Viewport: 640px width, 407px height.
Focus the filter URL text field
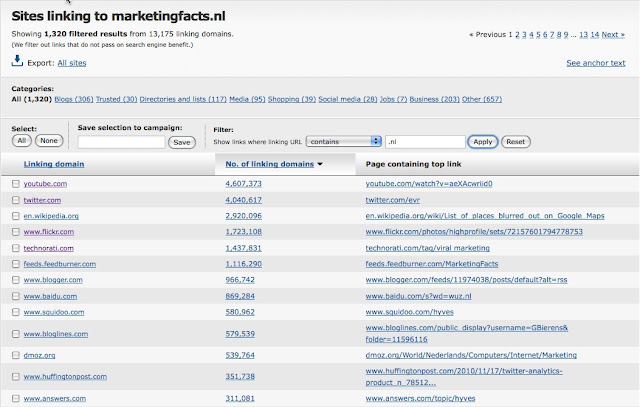(x=425, y=142)
